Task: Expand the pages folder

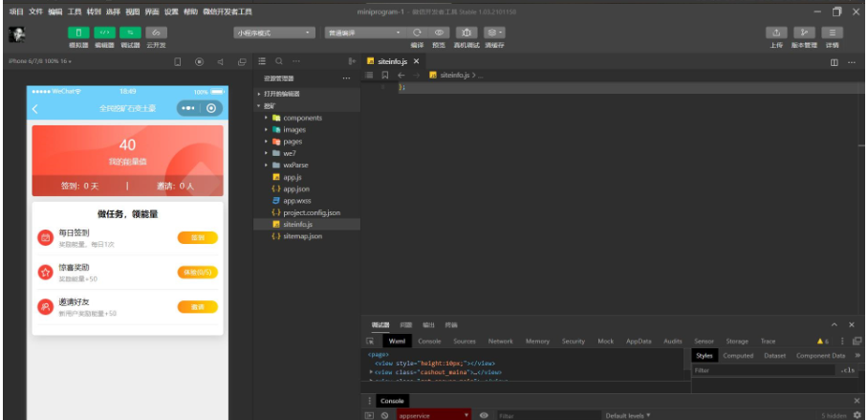Action: pos(292,142)
